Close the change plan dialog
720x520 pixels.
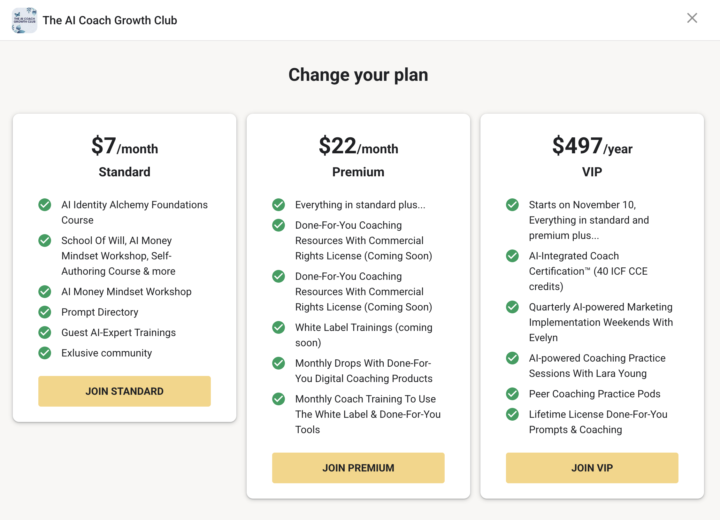(x=692, y=18)
